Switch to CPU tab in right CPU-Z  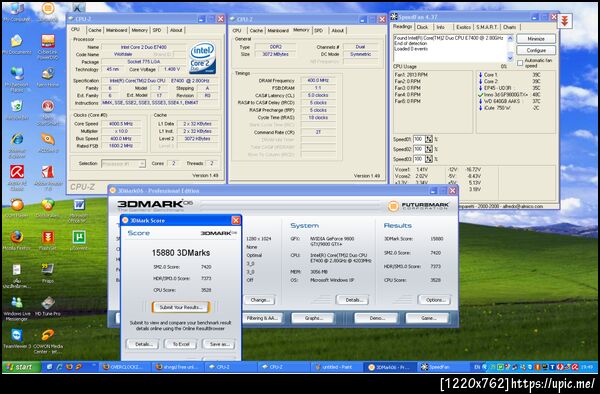[x=237, y=30]
